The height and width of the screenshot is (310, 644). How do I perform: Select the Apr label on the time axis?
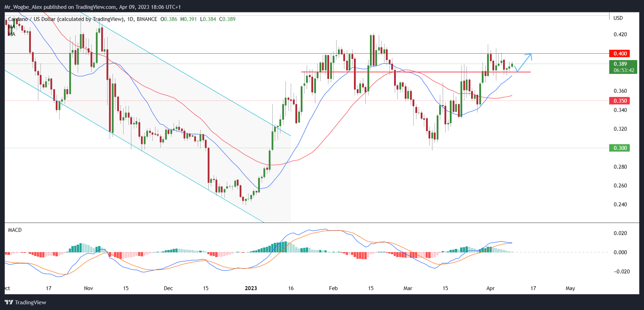[x=490, y=288]
